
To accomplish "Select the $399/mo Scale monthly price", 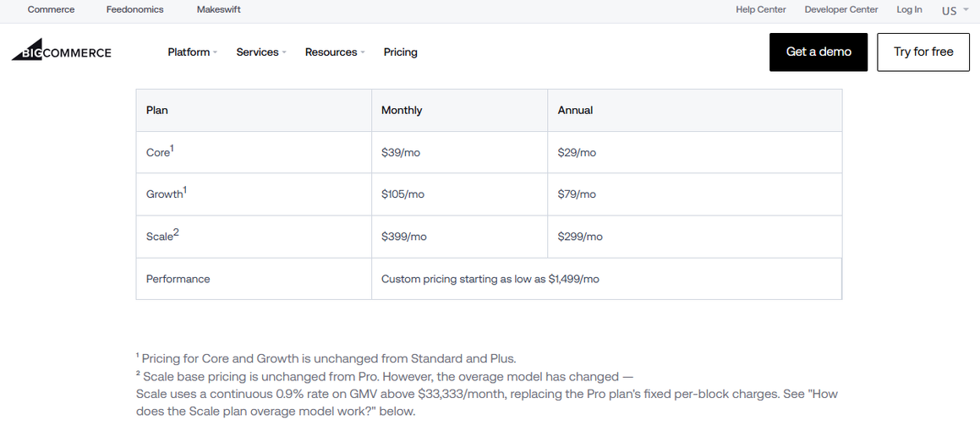I will (x=404, y=237).
